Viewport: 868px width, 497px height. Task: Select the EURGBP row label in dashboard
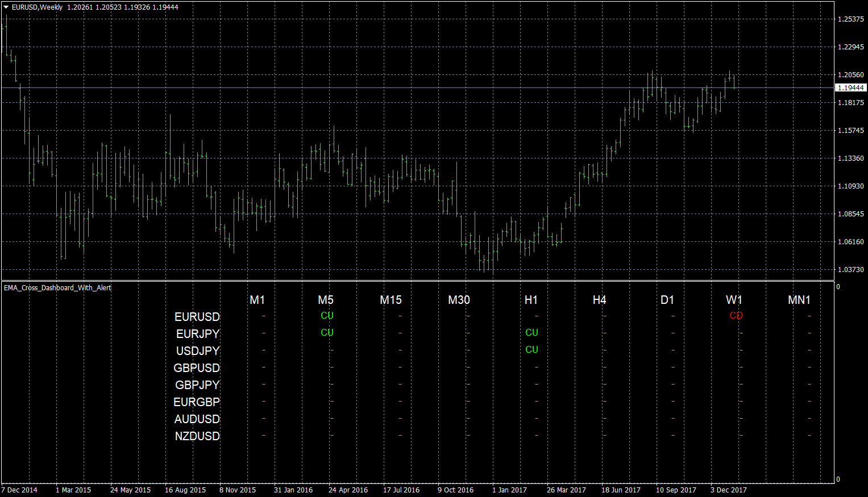tap(197, 402)
